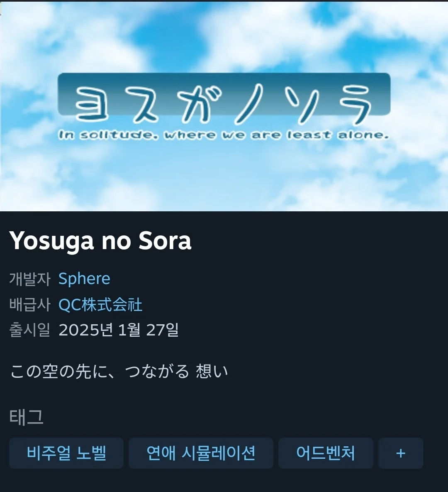Open the Sphere developer link
This screenshot has height=492, width=448.
(84, 278)
